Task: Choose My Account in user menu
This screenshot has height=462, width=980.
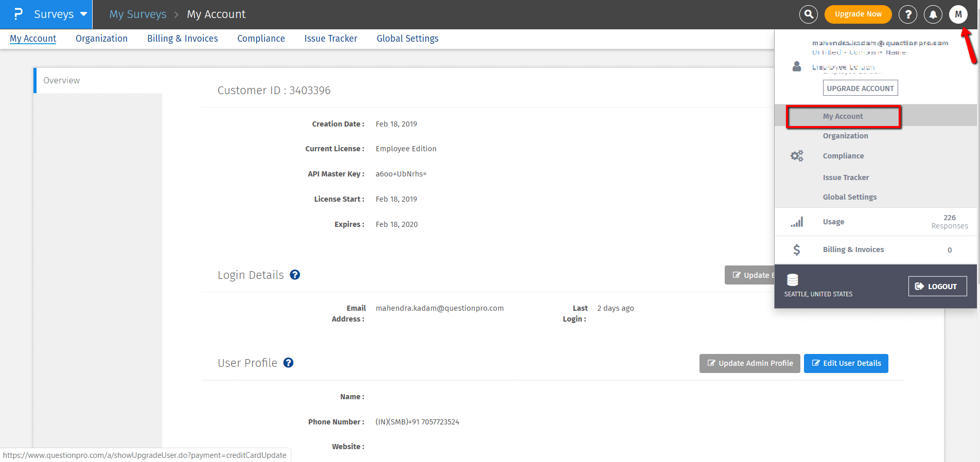Action: pos(843,116)
